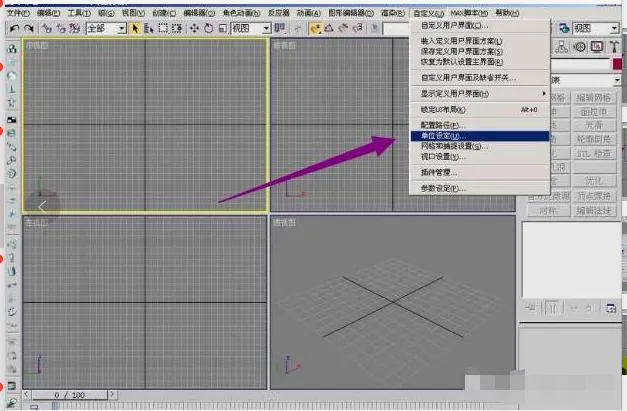This screenshot has height=411, width=627.
Task: Click the 0 / 100 time slider
Action: (70, 395)
